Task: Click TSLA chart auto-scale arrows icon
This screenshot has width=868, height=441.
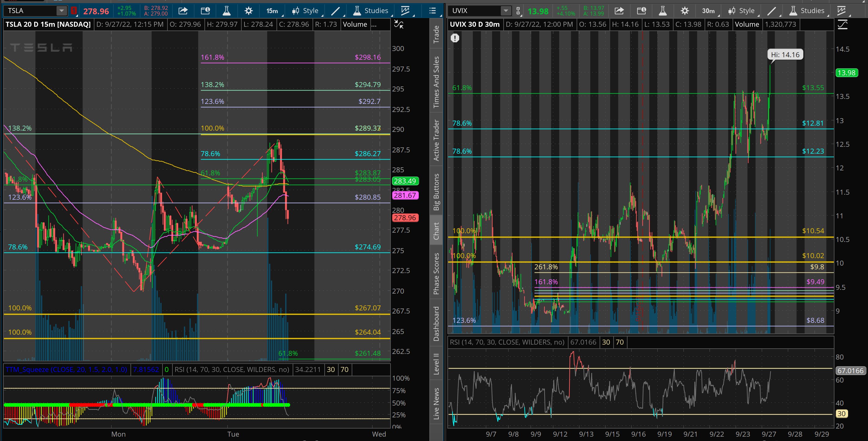Action: 399,24
